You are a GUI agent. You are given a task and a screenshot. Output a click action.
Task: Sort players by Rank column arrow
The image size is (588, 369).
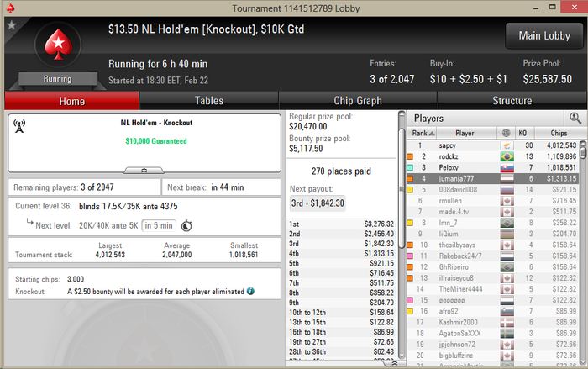[432, 134]
